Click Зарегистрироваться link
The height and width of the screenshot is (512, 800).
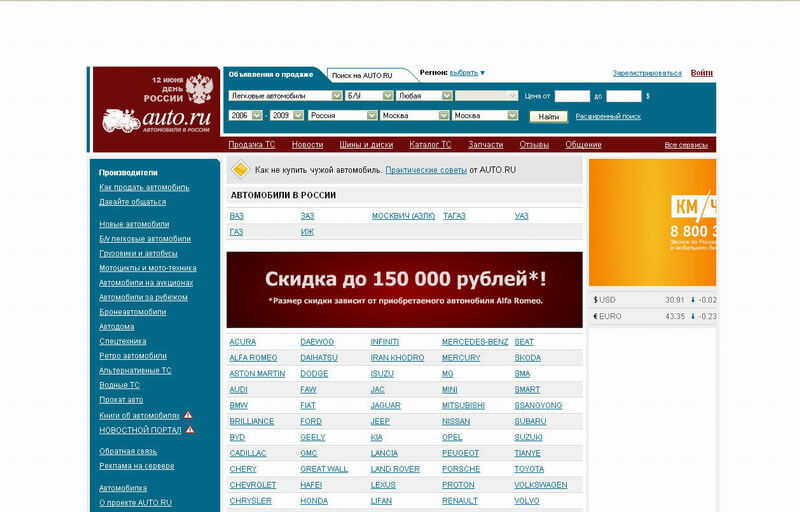647,73
